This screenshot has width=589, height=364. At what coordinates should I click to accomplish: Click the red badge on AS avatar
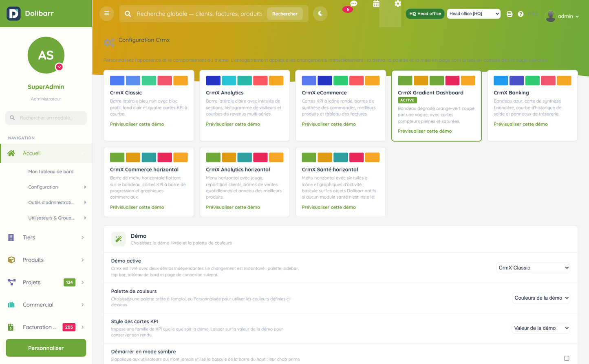59,67
